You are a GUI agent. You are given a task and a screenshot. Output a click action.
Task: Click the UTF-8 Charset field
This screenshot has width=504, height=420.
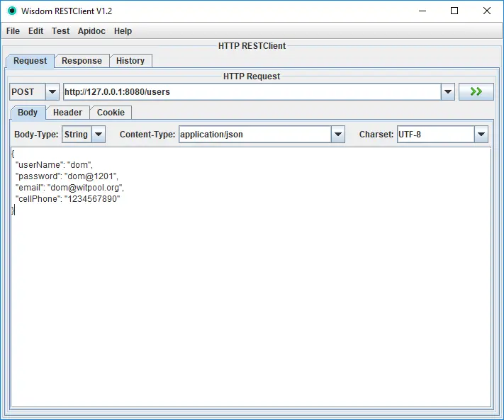(436, 135)
